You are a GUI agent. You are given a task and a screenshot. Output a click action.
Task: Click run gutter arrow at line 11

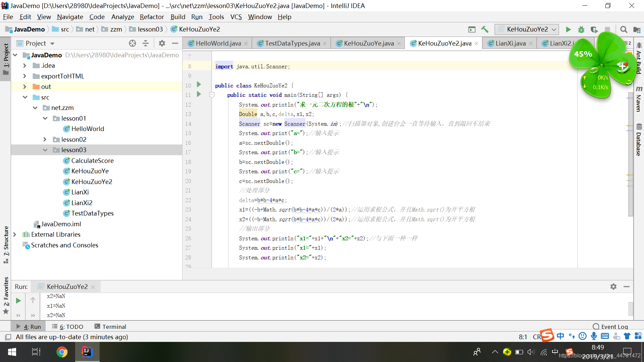click(199, 94)
